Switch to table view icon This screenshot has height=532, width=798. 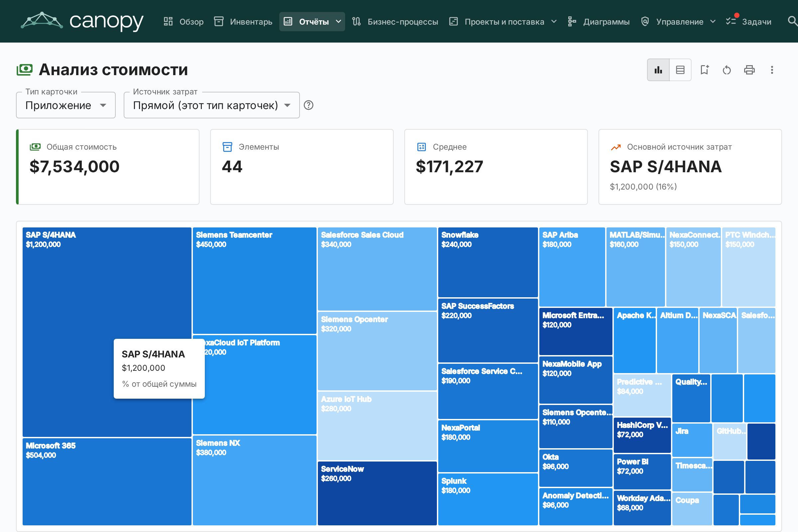click(x=680, y=70)
